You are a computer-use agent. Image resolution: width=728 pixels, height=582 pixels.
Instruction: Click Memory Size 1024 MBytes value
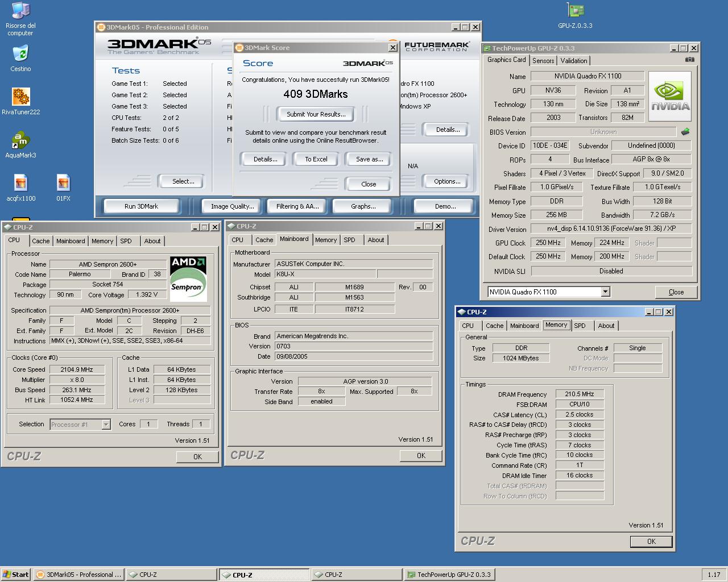pos(521,358)
